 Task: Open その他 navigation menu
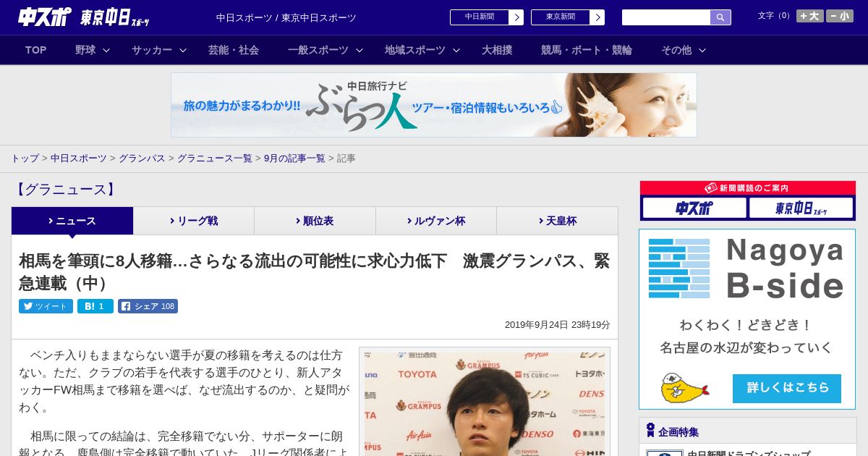pos(676,50)
